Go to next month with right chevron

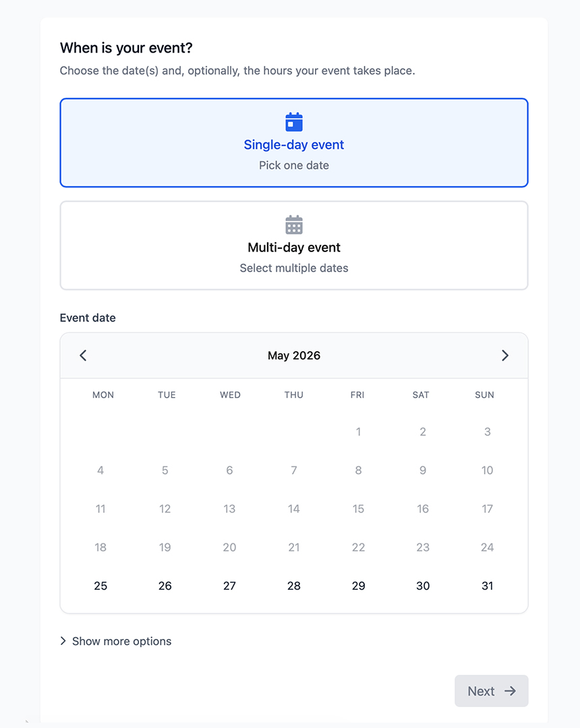pos(505,356)
